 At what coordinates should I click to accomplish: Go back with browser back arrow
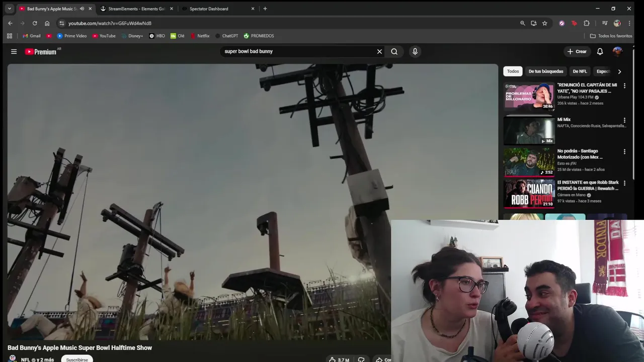[x=10, y=23]
